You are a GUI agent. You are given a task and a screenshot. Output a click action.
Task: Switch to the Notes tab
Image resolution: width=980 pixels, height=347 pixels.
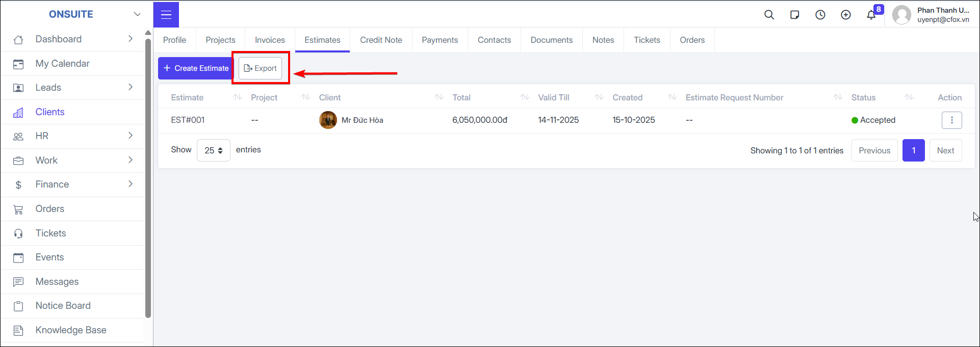603,40
